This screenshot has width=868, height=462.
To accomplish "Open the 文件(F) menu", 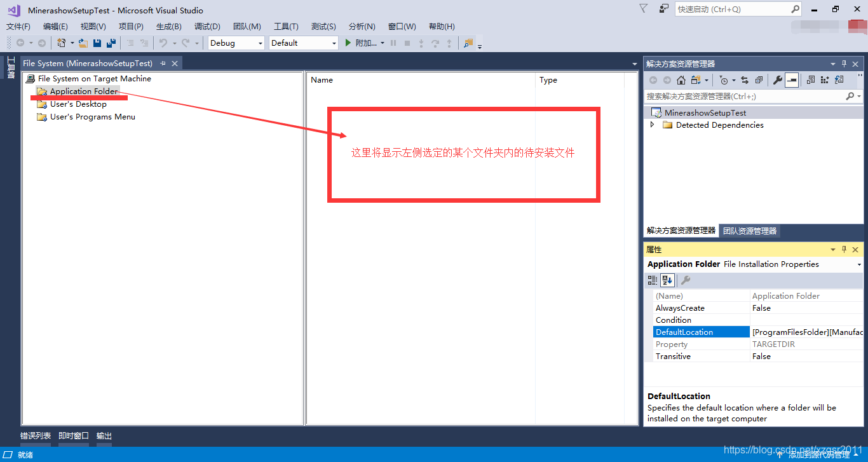I will point(18,27).
